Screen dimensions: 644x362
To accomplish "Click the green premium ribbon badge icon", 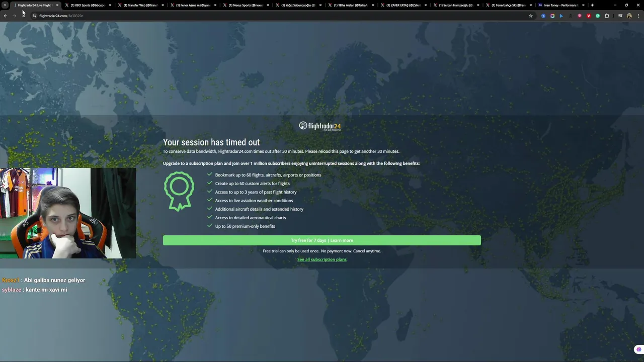I will point(179,191).
